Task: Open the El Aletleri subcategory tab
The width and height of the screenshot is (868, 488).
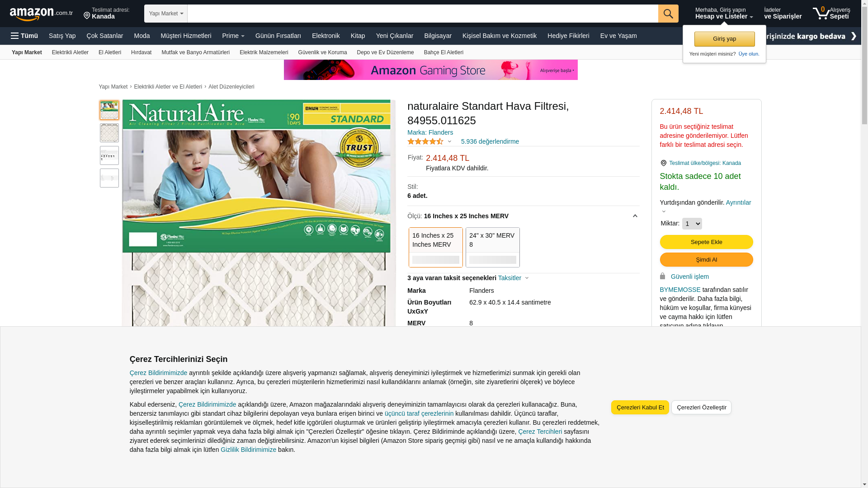Action: [110, 52]
